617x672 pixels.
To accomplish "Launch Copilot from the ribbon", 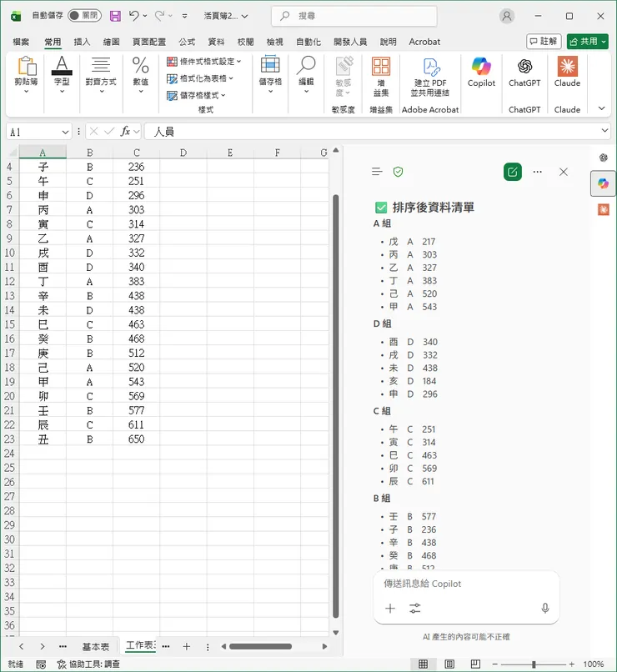I will [x=481, y=72].
